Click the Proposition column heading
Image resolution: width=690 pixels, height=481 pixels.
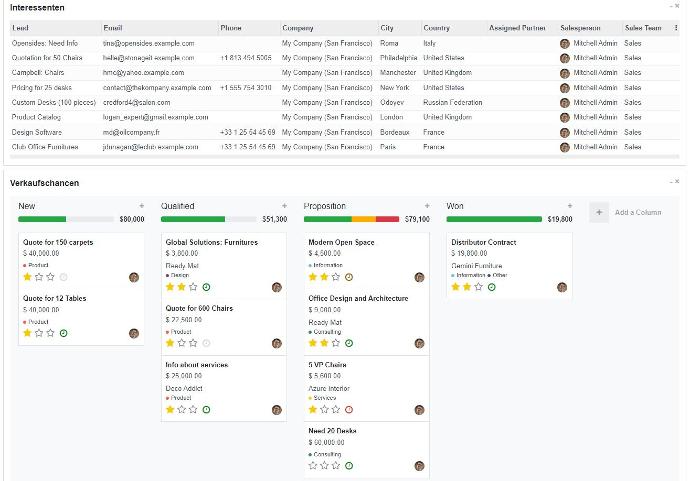coord(324,206)
